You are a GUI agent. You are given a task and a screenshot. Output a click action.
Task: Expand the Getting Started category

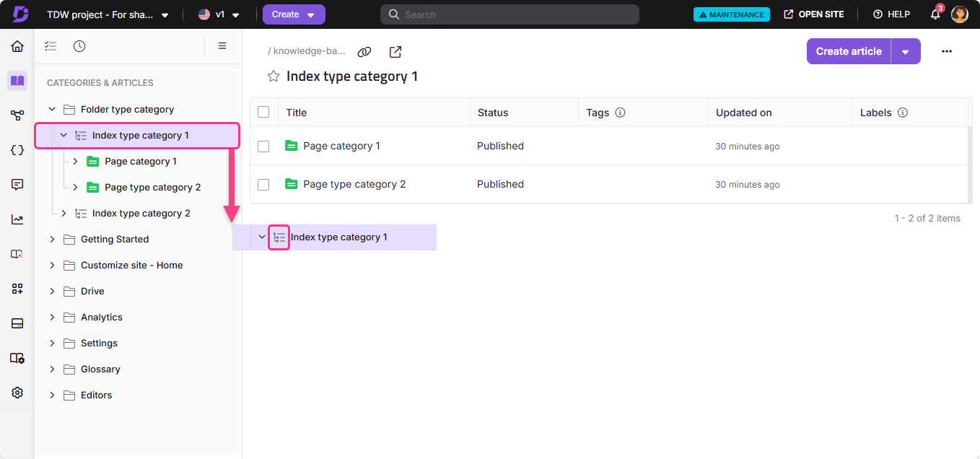point(51,239)
